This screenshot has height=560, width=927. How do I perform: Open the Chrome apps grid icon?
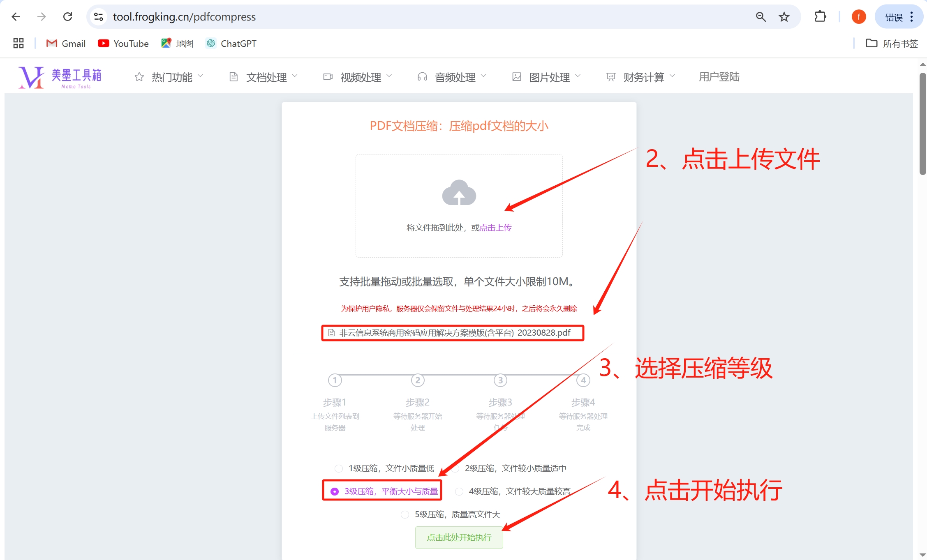(18, 44)
